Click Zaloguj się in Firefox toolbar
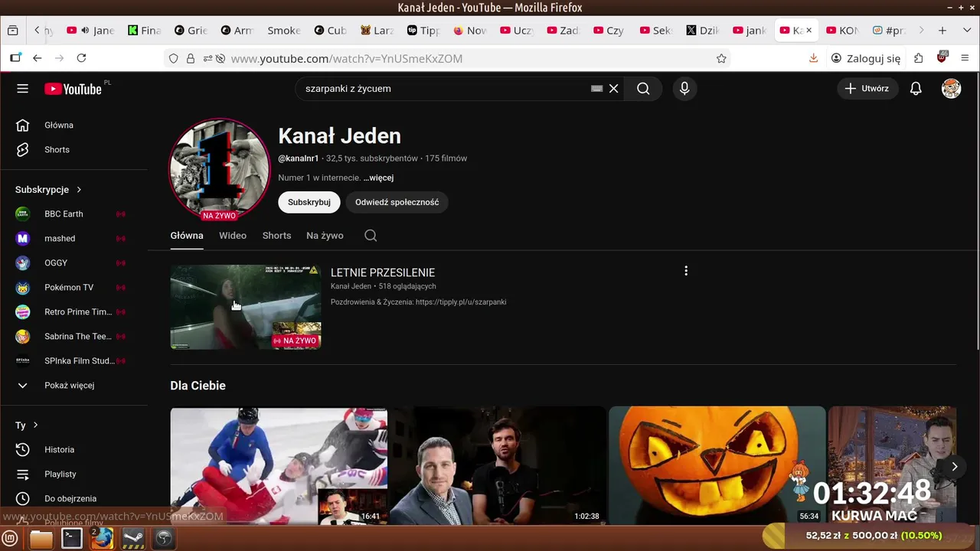Image resolution: width=980 pixels, height=551 pixels. 866,58
